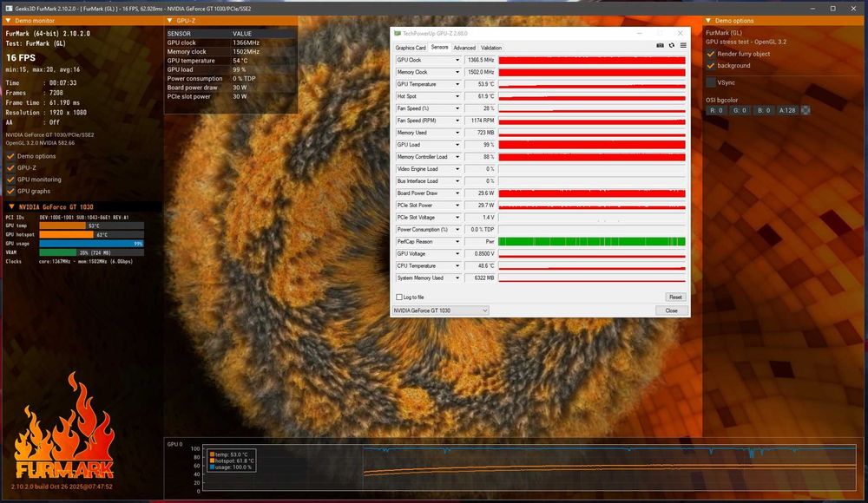The width and height of the screenshot is (868, 503).
Task: Click the OSI bgcolor R: 0 field
Action: 716,110
